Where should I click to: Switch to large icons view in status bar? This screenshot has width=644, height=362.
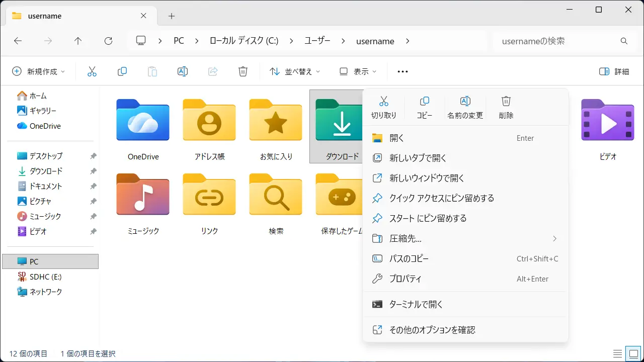point(632,353)
